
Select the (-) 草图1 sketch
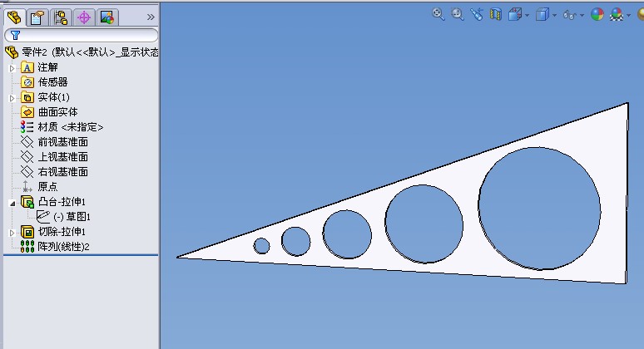(63, 217)
